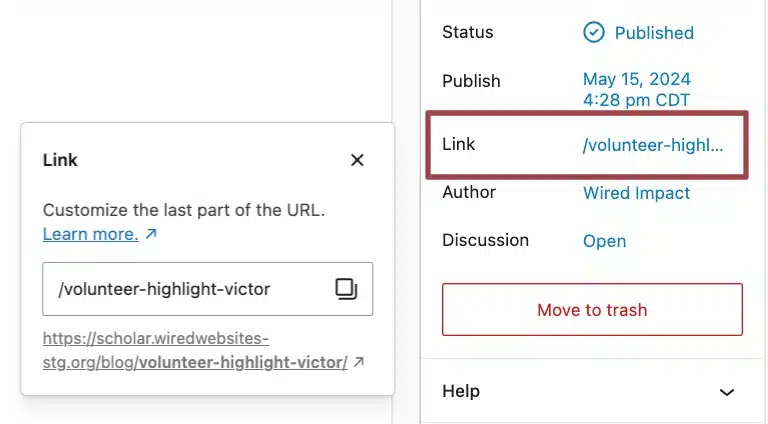768x424 pixels.
Task: Click the Help panel title
Action: (461, 391)
